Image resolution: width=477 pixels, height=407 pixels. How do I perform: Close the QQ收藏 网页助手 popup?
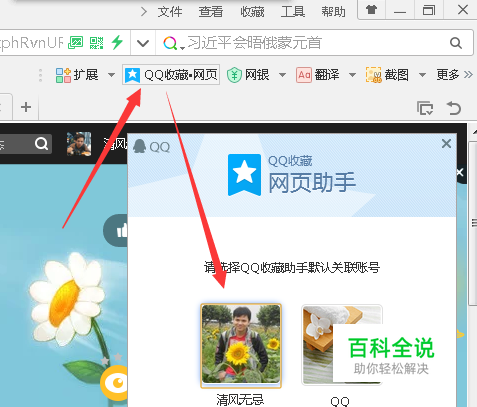click(446, 144)
